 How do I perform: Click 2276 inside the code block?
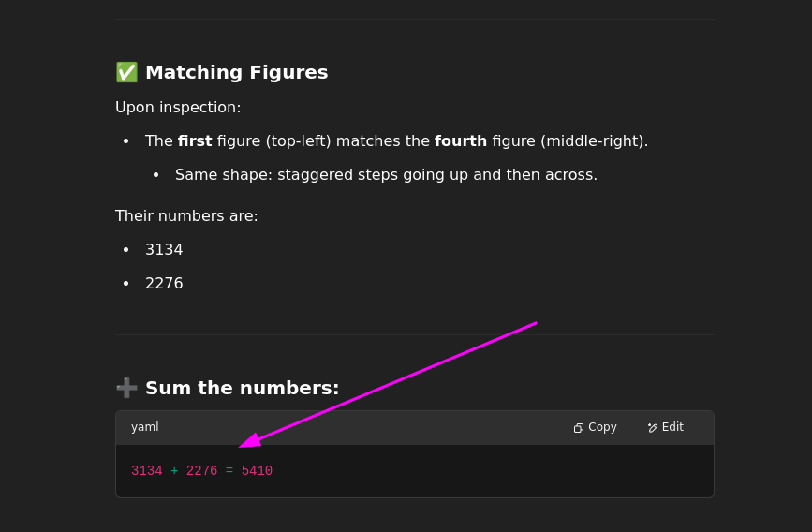pos(201,471)
